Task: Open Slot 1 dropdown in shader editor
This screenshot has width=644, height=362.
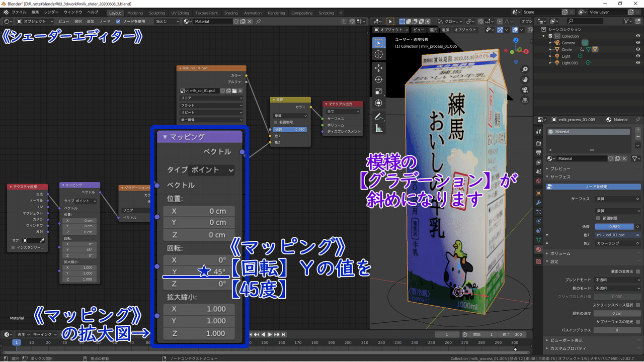Action: point(168,22)
